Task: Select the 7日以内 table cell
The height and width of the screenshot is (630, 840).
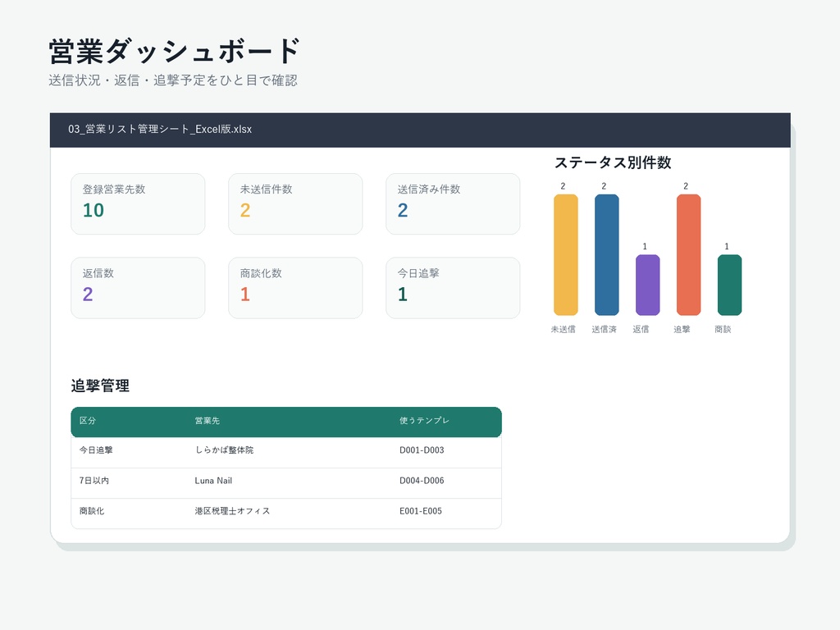Action: [x=94, y=481]
